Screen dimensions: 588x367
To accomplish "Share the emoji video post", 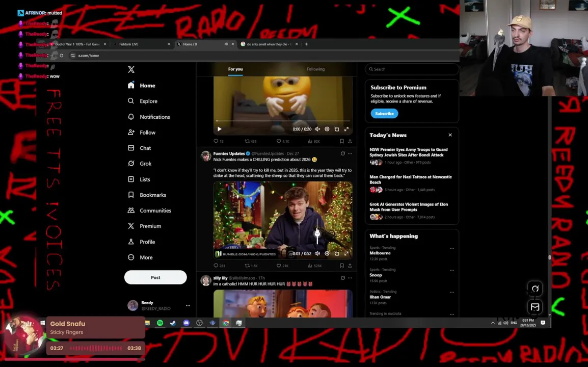I will click(x=350, y=141).
